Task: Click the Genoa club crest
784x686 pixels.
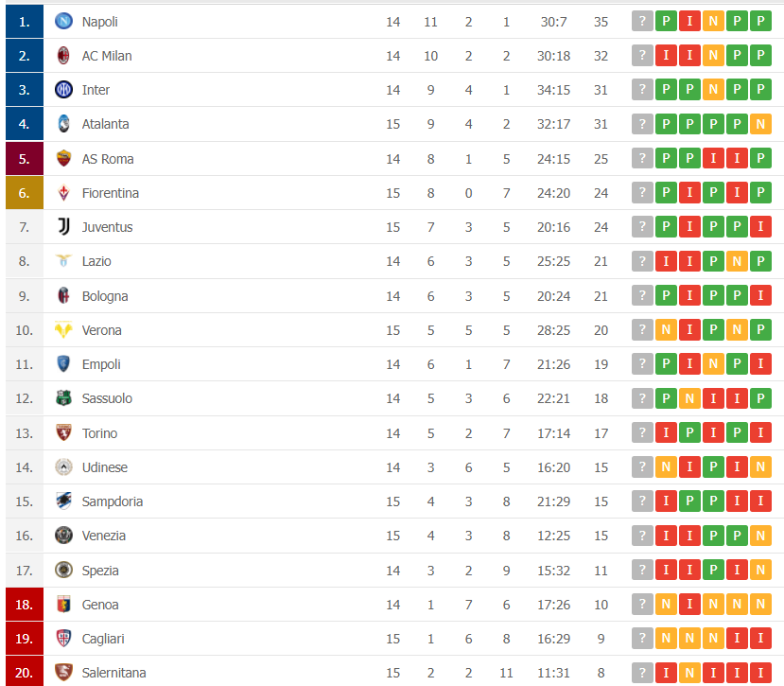Action: pos(63,605)
